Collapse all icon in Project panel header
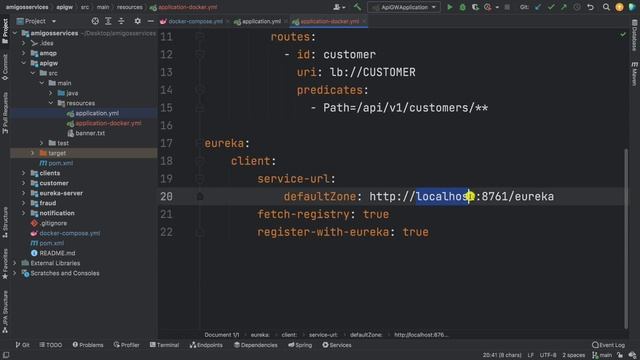This screenshot has width=640, height=360. pyautogui.click(x=121, y=21)
